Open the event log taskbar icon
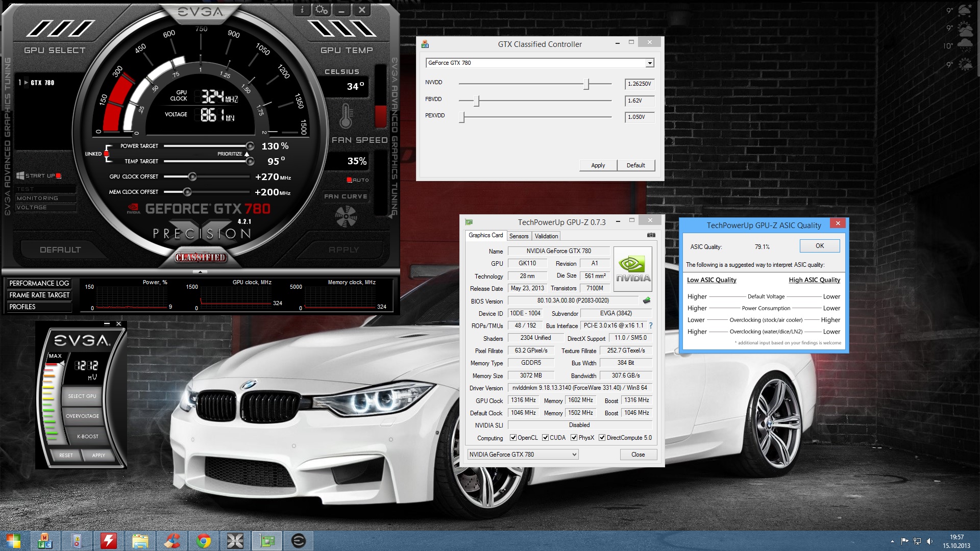Screen dimensions: 980x551 tap(77, 541)
